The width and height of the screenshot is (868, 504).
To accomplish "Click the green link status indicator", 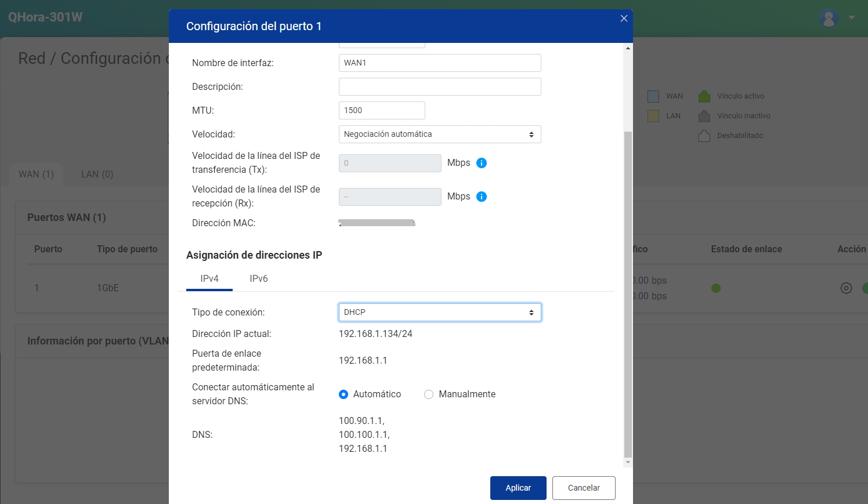I will (716, 288).
